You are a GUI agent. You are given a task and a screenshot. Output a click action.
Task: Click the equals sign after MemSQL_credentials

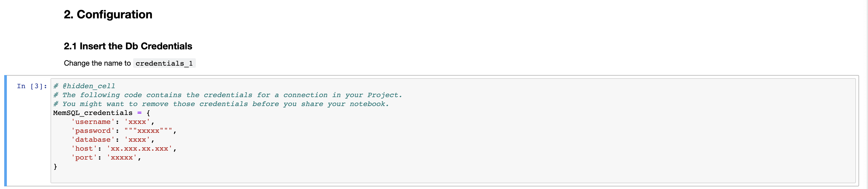[139, 113]
